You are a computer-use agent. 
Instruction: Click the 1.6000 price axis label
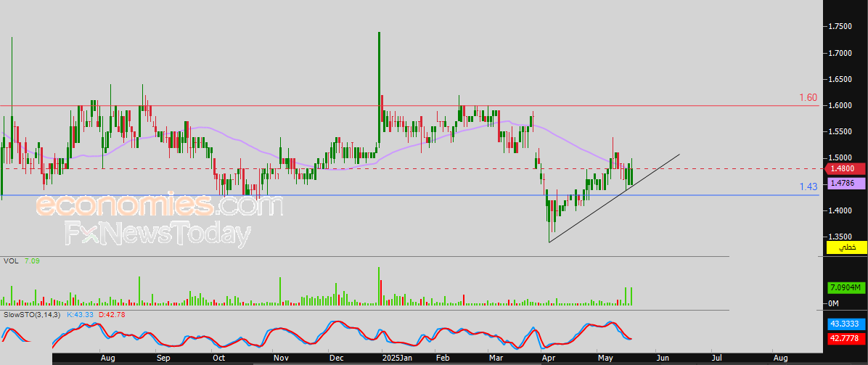point(840,106)
